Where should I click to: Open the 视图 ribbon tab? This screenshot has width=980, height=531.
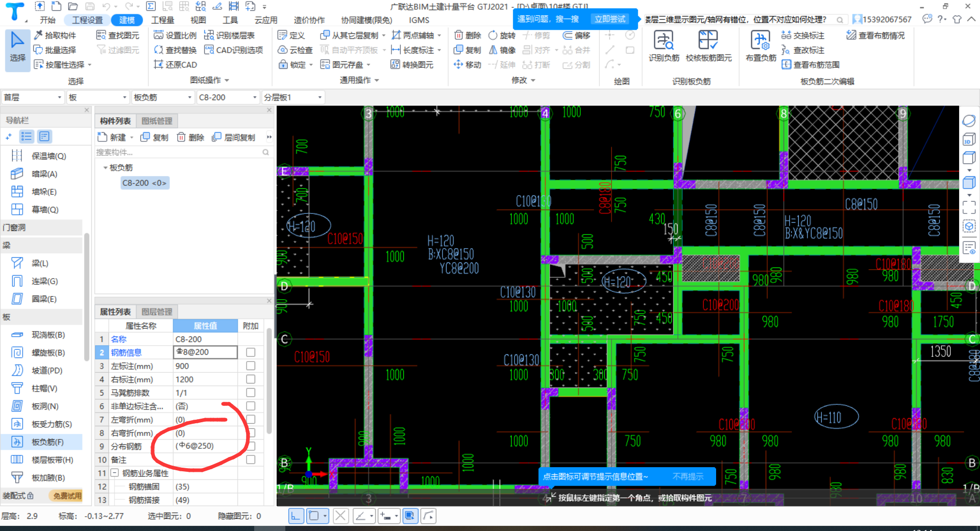(198, 20)
